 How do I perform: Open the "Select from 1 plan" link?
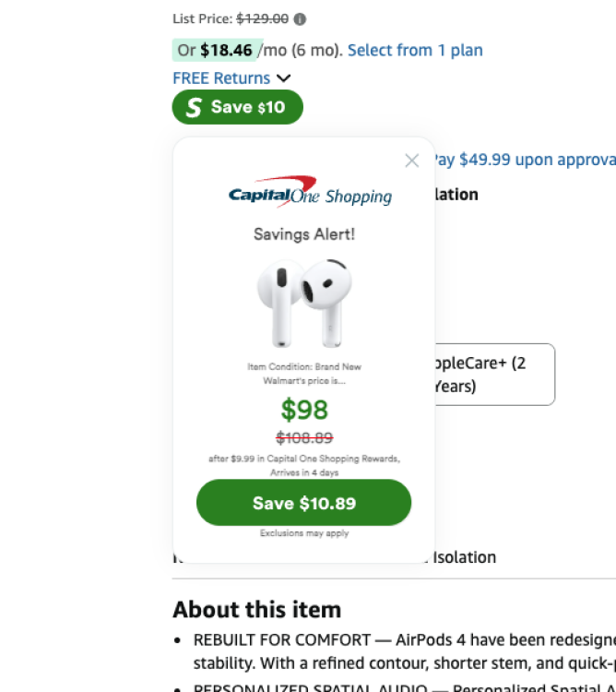tap(415, 50)
